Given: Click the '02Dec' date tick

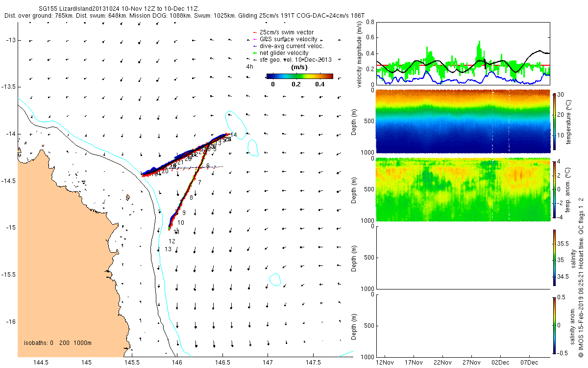Looking at the screenshot, I should pos(500,363).
